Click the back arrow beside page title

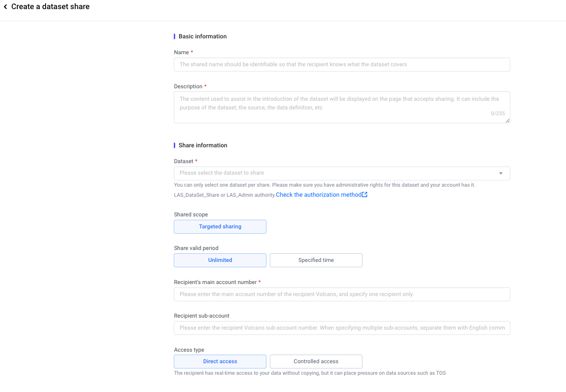click(5, 7)
